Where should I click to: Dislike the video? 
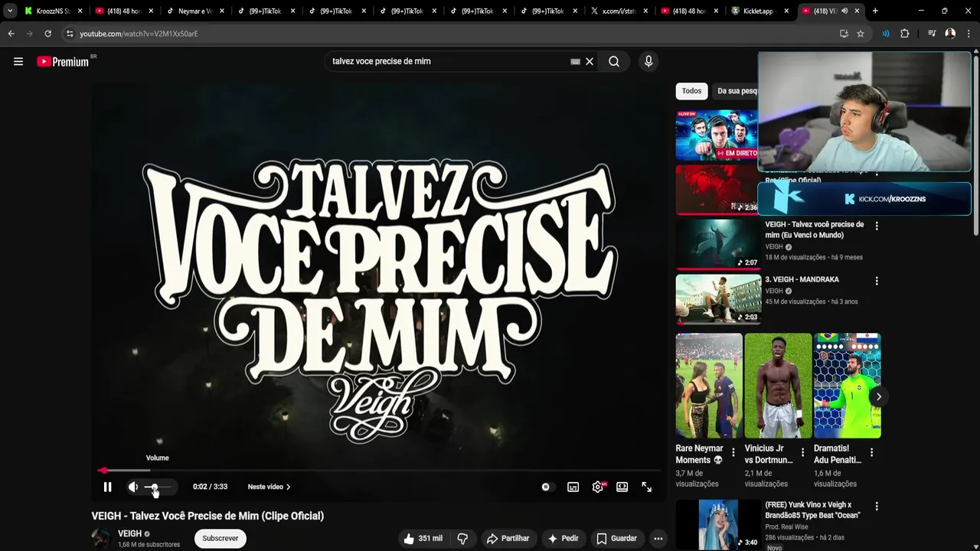(x=462, y=539)
